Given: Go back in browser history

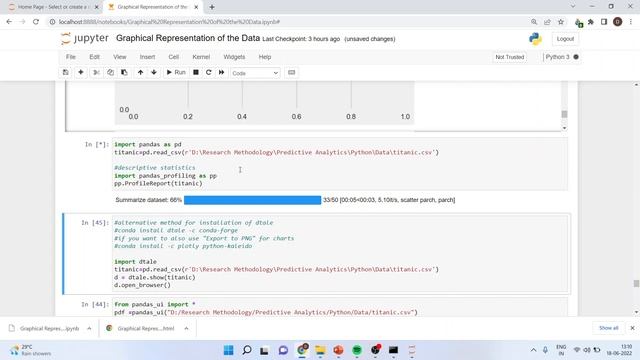Looking at the screenshot, I should (9, 22).
